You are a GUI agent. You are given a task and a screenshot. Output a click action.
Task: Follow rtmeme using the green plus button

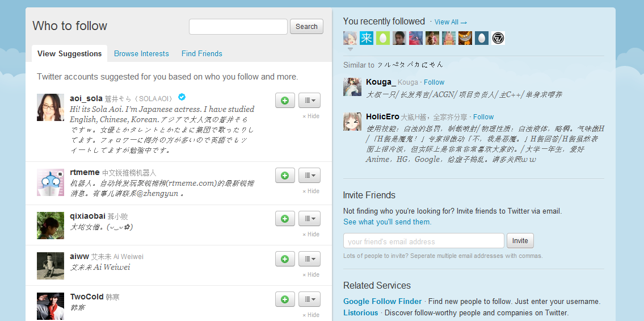(285, 176)
